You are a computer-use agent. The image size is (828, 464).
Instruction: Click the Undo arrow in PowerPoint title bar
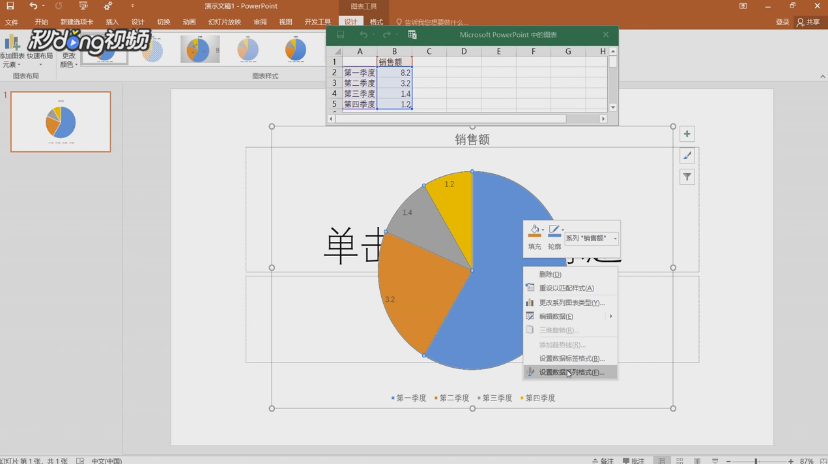pyautogui.click(x=33, y=6)
